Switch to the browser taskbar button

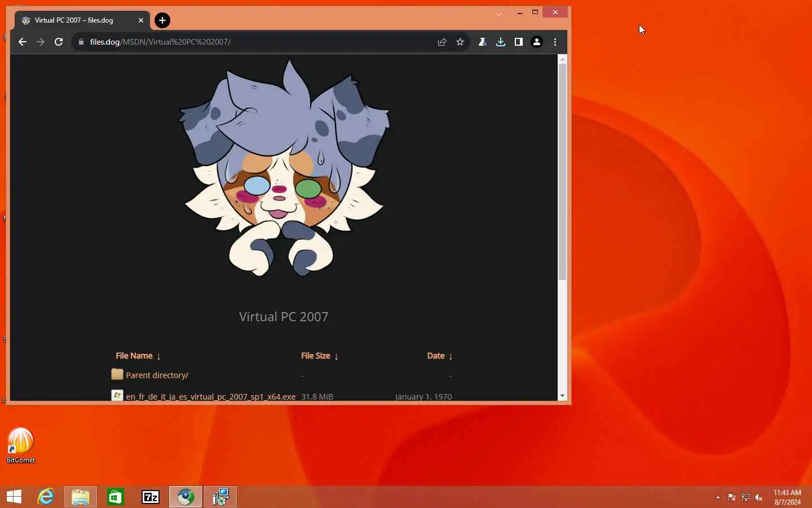[x=186, y=497]
